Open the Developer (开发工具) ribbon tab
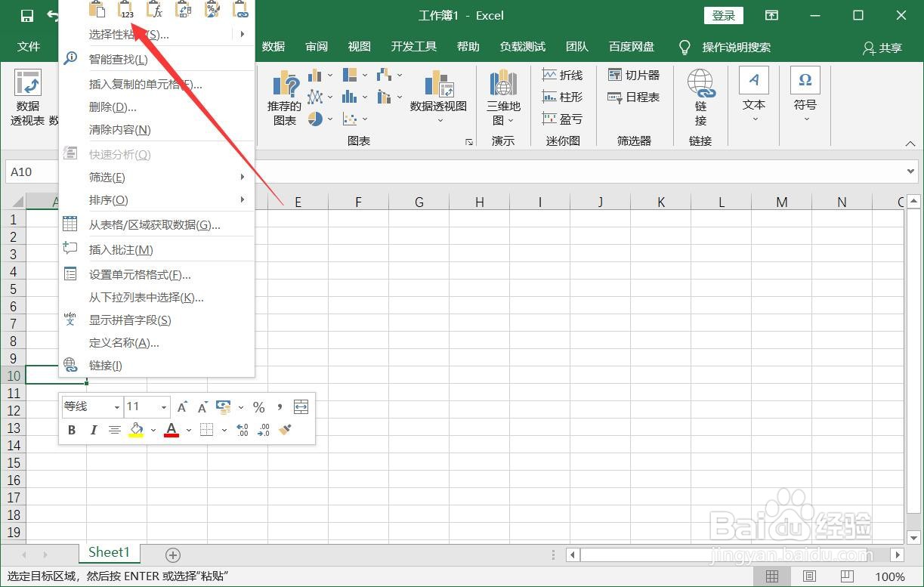This screenshot has height=587, width=924. point(414,47)
